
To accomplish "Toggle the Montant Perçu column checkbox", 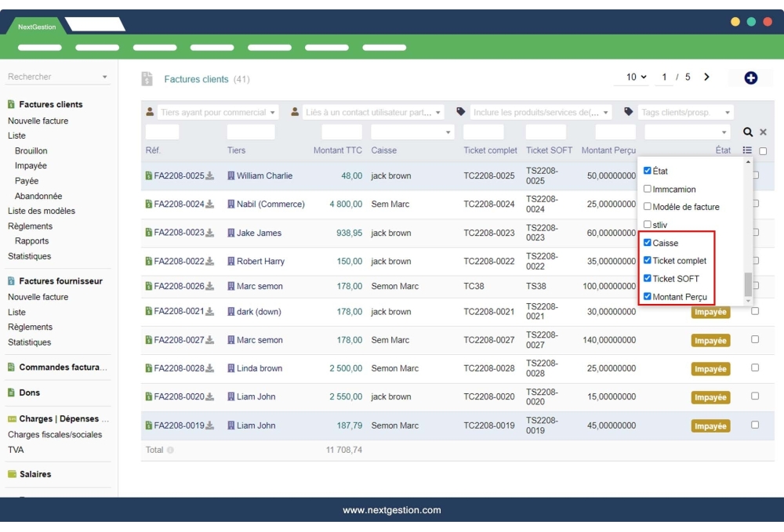I will click(x=648, y=297).
